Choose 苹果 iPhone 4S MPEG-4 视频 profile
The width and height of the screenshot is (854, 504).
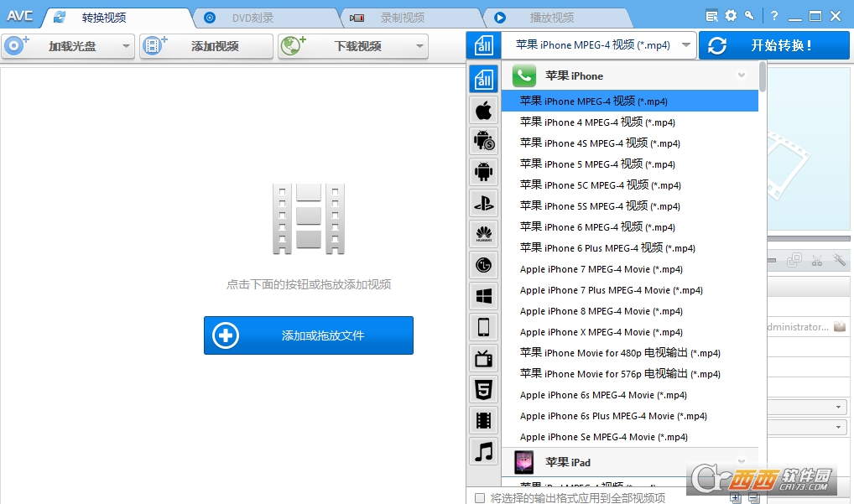(630, 143)
